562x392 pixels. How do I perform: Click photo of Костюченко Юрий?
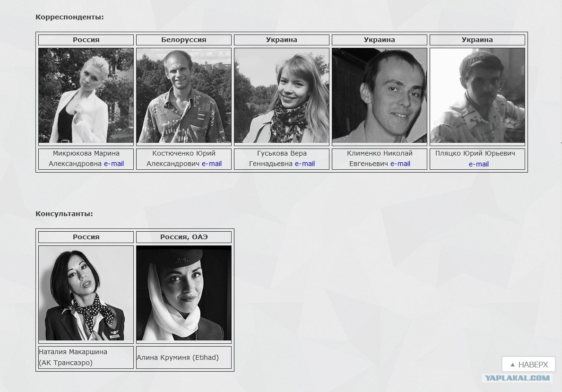click(184, 96)
